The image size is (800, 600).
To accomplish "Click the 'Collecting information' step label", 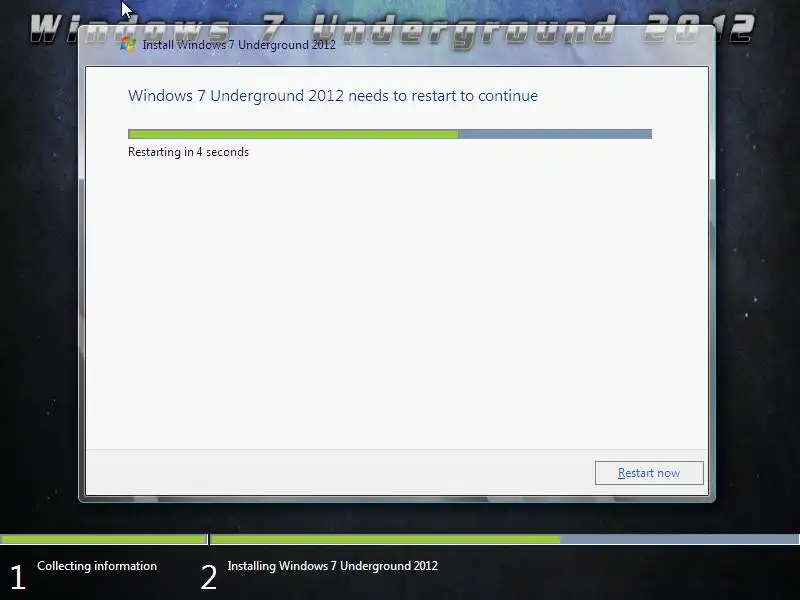I will pyautogui.click(x=97, y=566).
